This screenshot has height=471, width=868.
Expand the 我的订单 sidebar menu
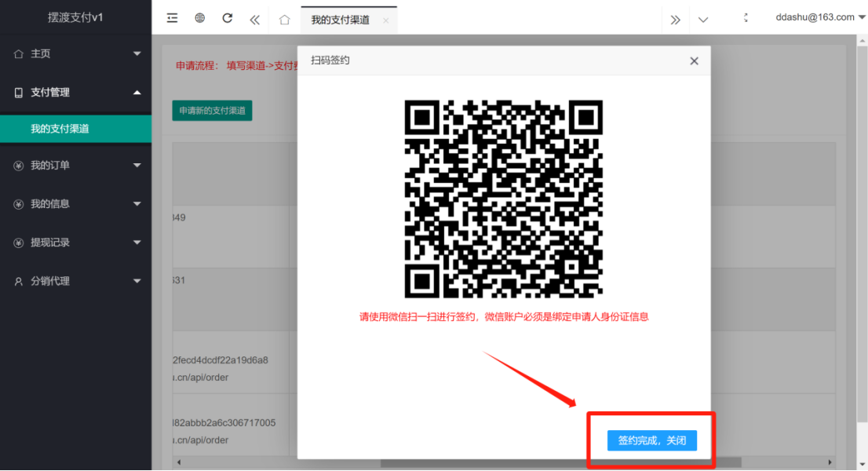pos(76,166)
